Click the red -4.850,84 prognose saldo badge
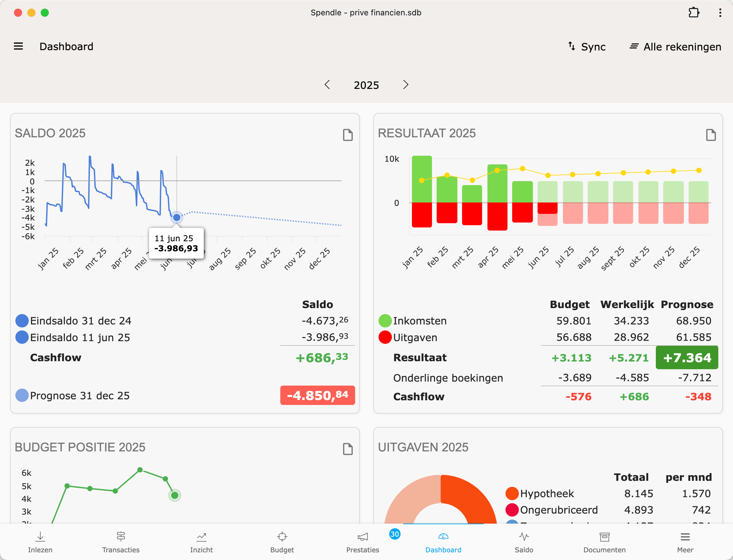 point(317,395)
